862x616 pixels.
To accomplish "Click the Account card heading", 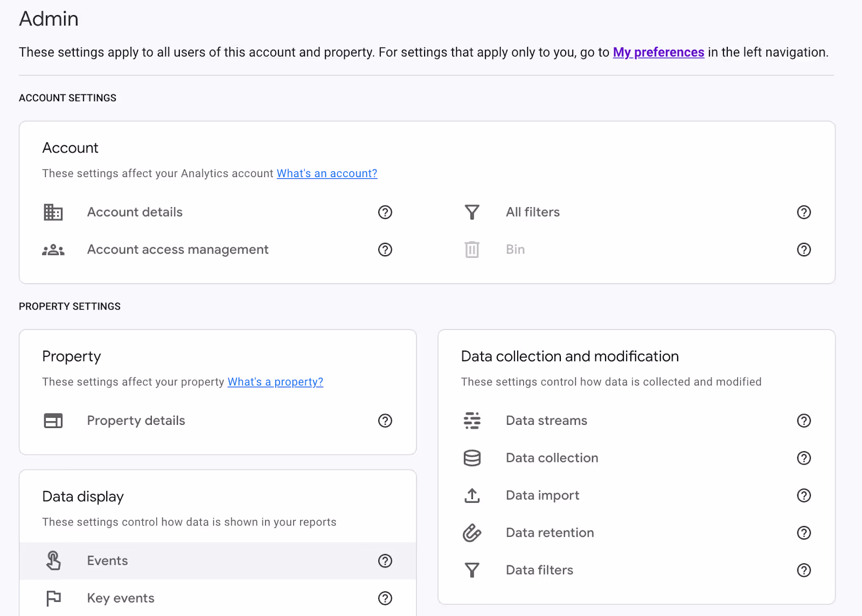I will (70, 148).
